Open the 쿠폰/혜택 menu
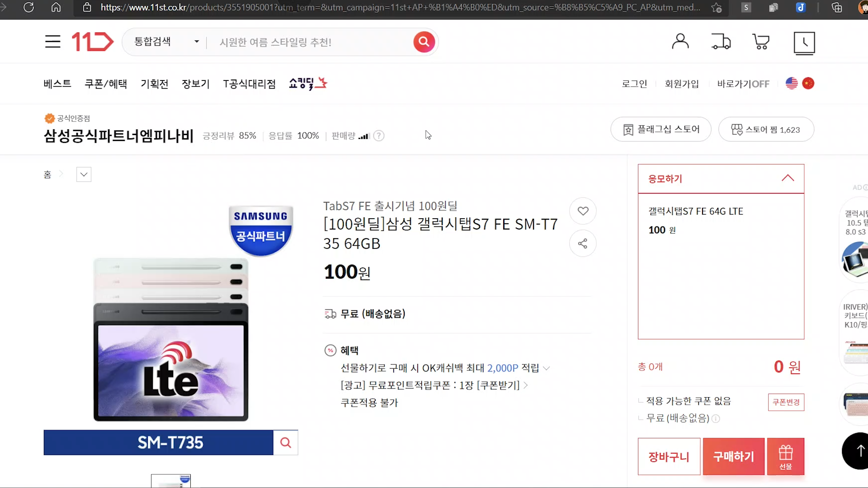 [x=106, y=84]
